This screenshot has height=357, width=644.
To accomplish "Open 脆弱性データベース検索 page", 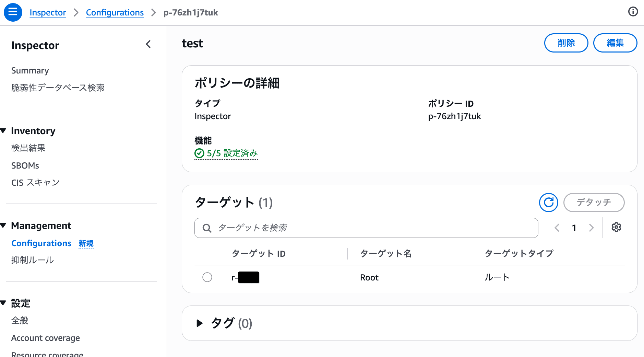I will (x=58, y=88).
